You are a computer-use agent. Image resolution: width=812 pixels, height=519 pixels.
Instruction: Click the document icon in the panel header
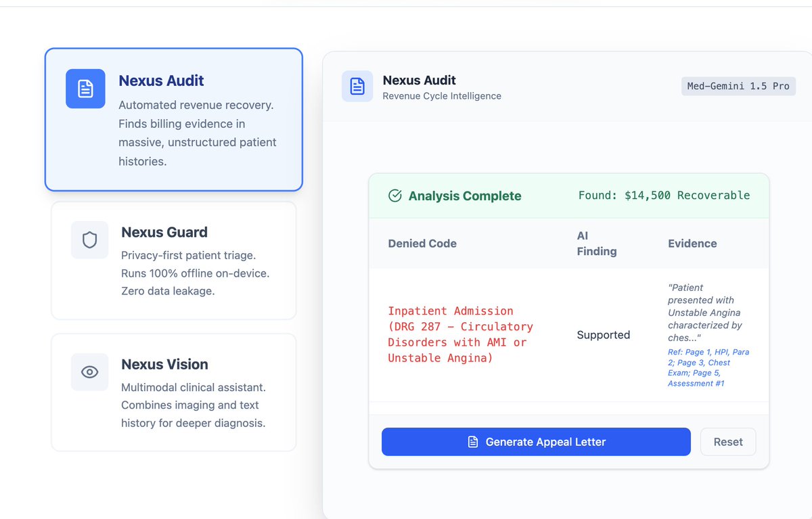pyautogui.click(x=357, y=87)
